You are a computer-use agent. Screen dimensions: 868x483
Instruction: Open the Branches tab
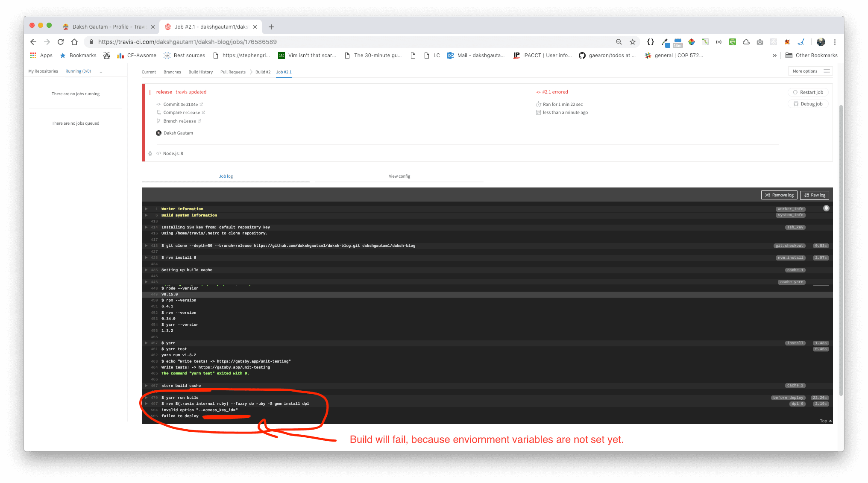point(172,72)
